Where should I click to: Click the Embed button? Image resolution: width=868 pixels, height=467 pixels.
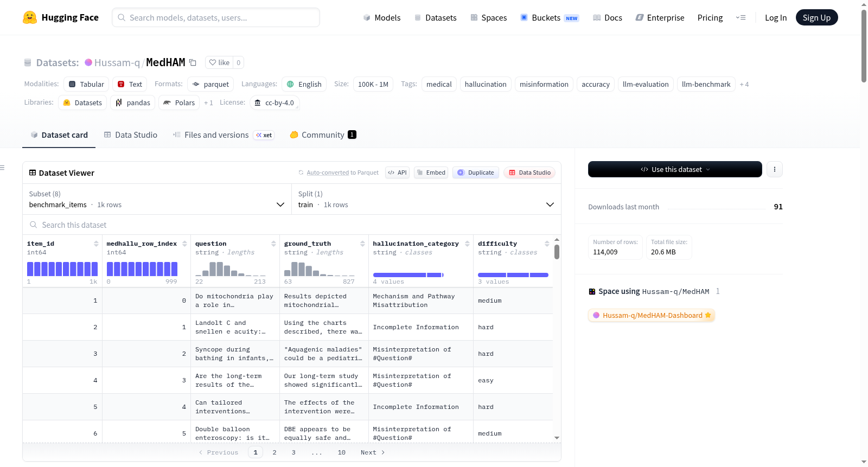coord(431,172)
